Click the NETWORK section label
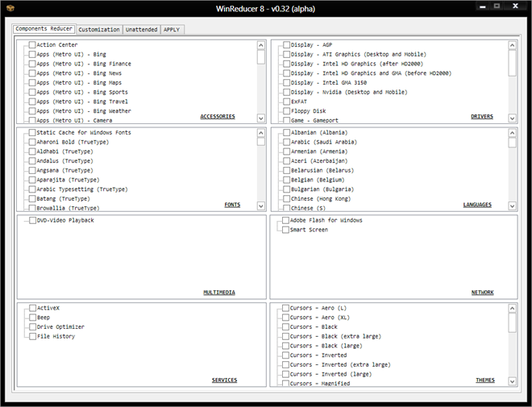This screenshot has width=532, height=407. 483,293
